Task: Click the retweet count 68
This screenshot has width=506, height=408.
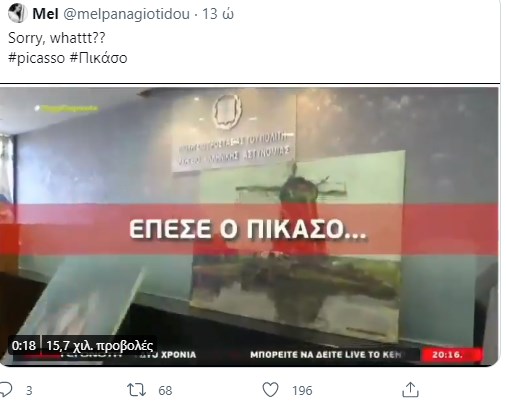Action: pyautogui.click(x=165, y=390)
